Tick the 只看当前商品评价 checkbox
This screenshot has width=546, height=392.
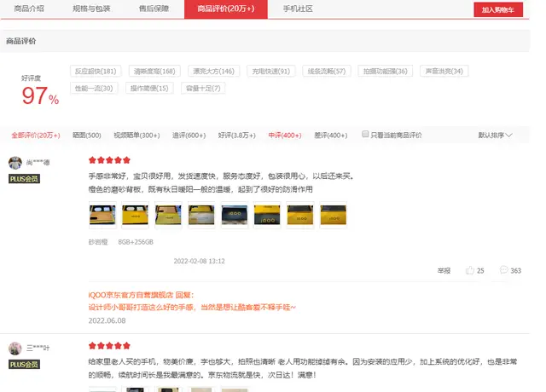point(365,134)
